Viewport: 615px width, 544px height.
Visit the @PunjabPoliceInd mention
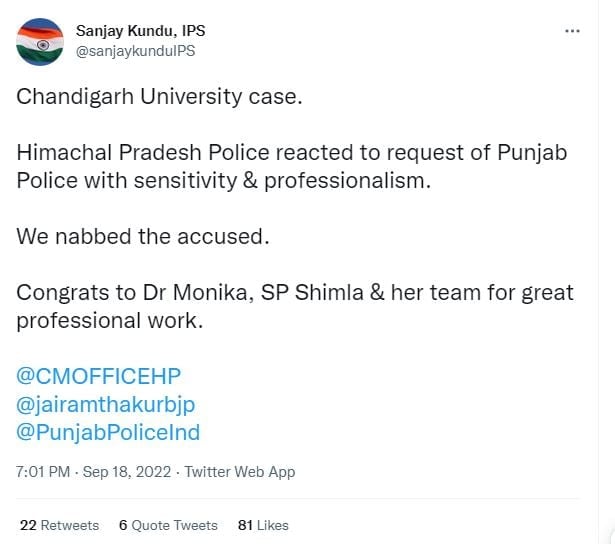[x=108, y=433]
